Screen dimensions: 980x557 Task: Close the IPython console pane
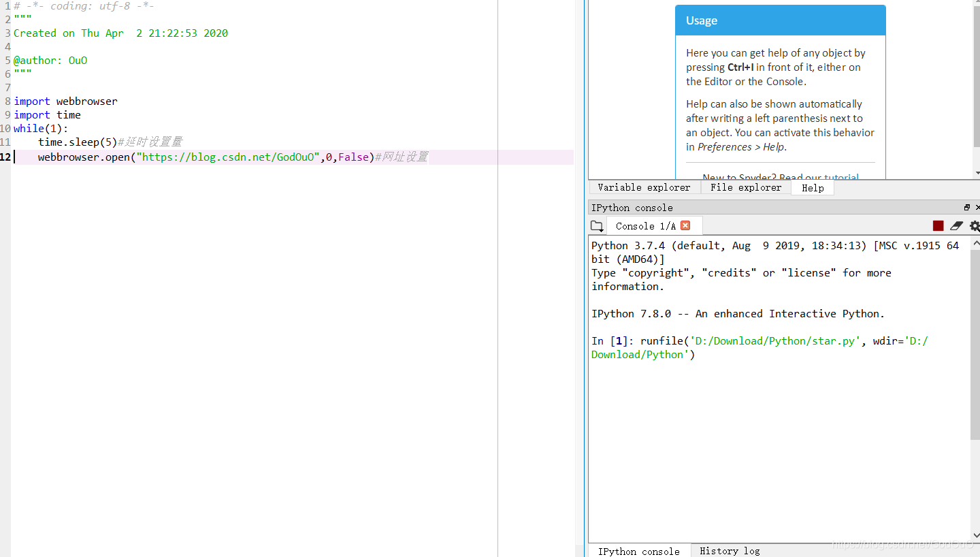pyautogui.click(x=978, y=208)
